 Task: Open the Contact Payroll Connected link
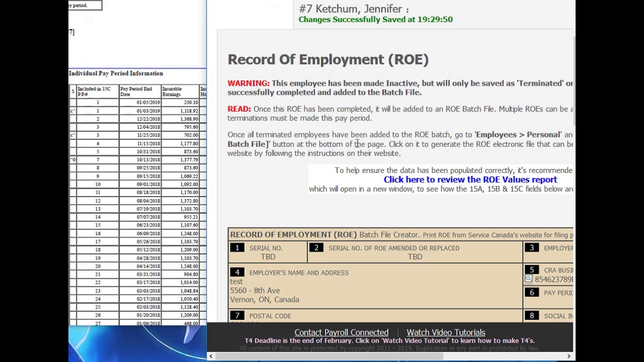[x=341, y=332]
